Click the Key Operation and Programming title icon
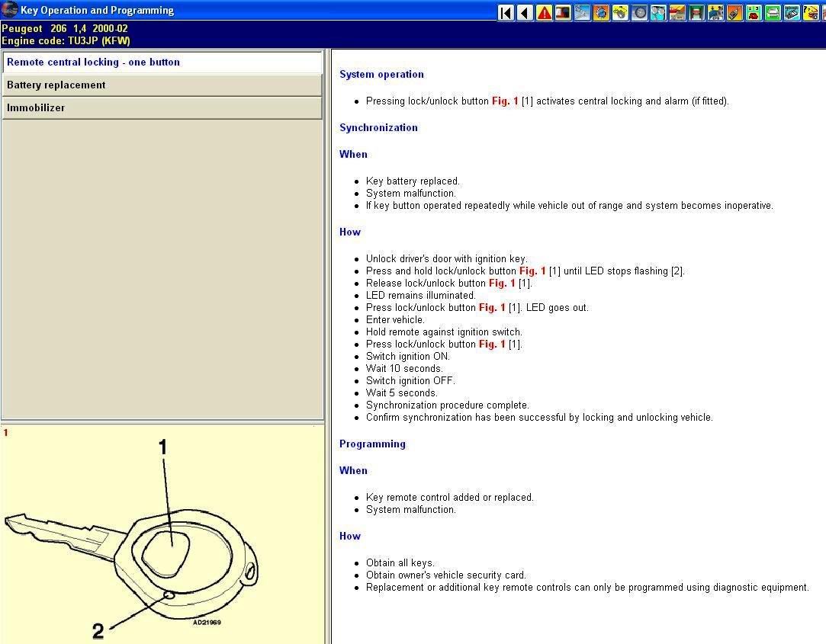Image resolution: width=826 pixels, height=644 pixels. pyautogui.click(x=9, y=10)
